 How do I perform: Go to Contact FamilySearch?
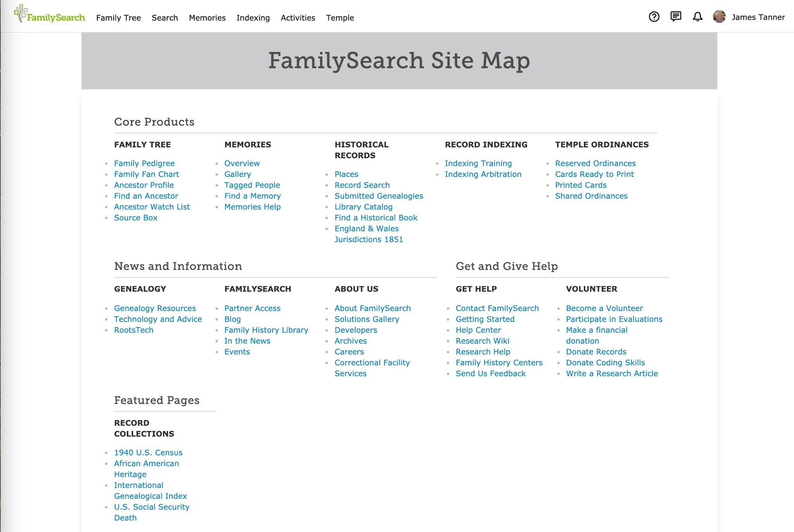pos(497,308)
